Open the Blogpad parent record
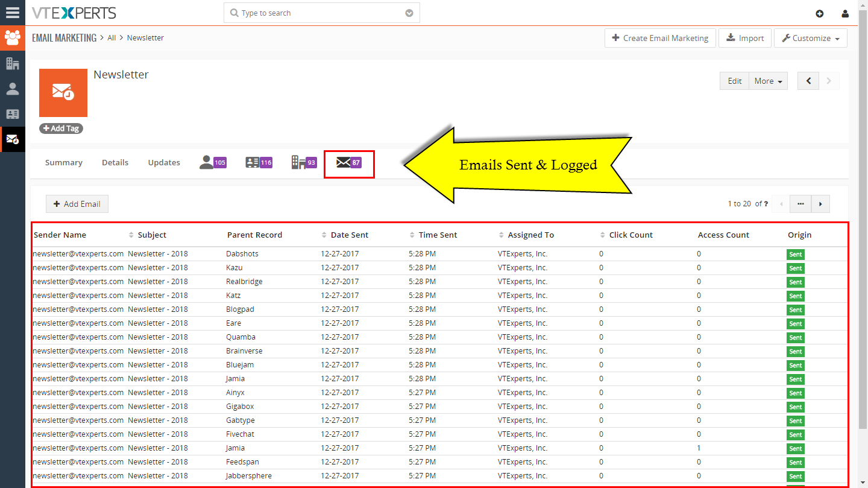The width and height of the screenshot is (868, 488). [240, 309]
